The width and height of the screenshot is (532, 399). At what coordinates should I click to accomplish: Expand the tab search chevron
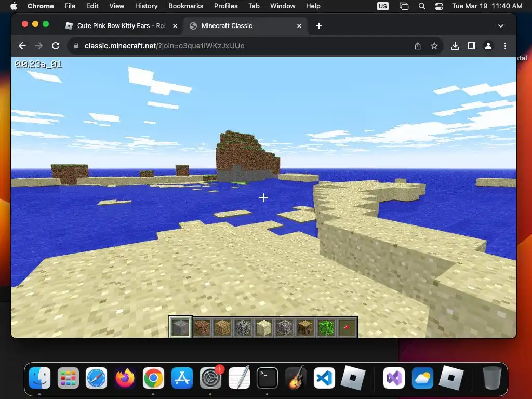tap(501, 26)
